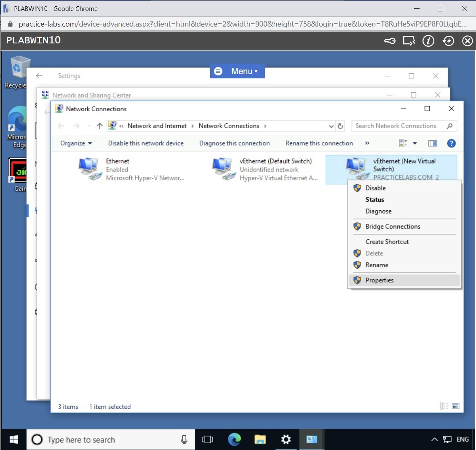The width and height of the screenshot is (476, 450).
Task: Choose Bridge Connections in the context menu
Action: (x=392, y=226)
